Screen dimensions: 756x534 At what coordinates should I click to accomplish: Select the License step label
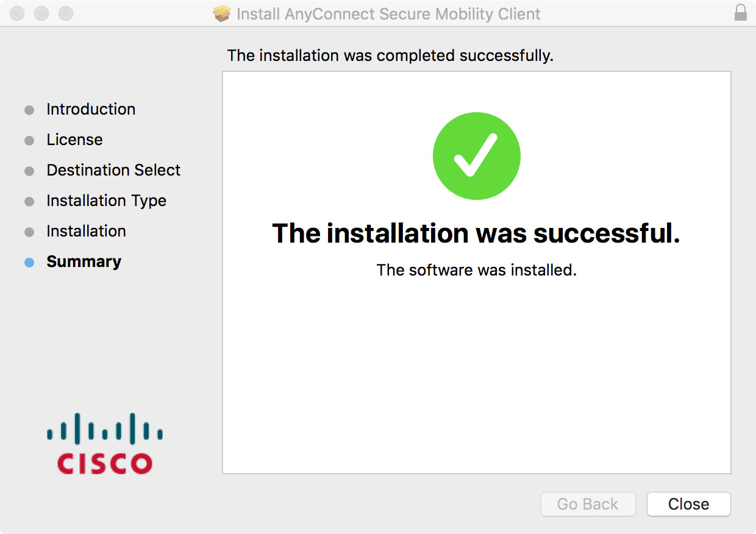tap(74, 140)
